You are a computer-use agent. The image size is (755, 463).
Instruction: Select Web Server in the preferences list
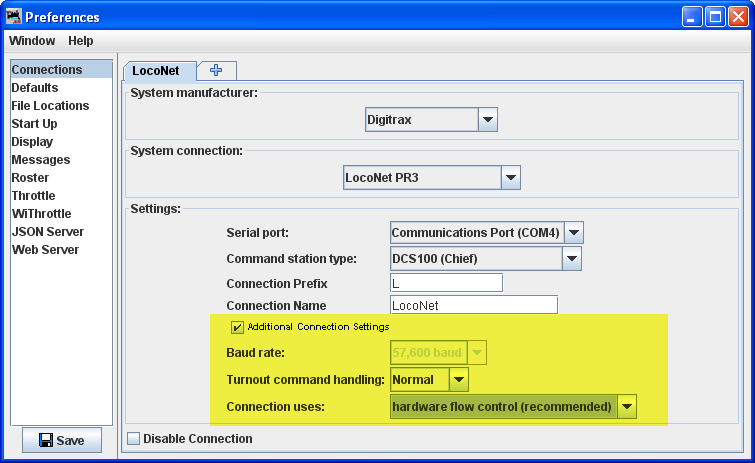click(45, 250)
